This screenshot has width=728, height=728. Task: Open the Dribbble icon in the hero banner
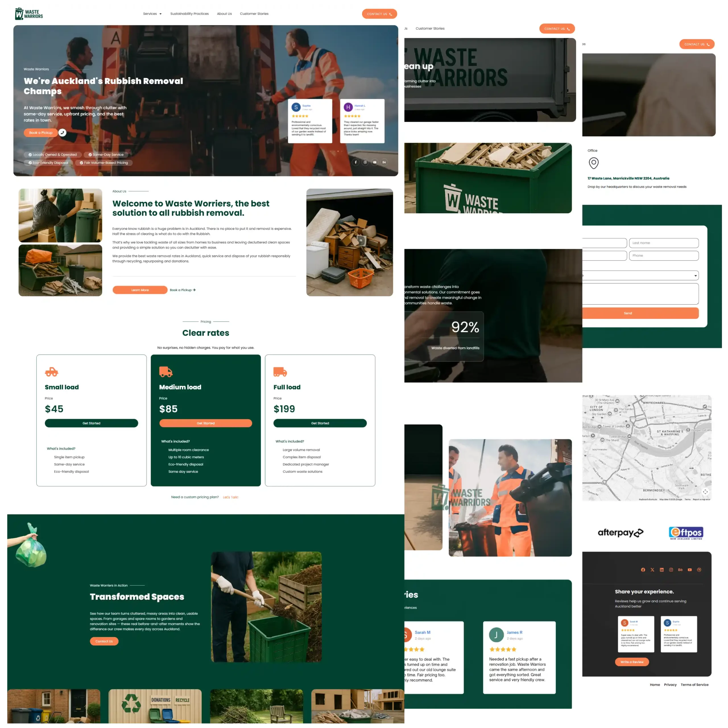(365, 162)
